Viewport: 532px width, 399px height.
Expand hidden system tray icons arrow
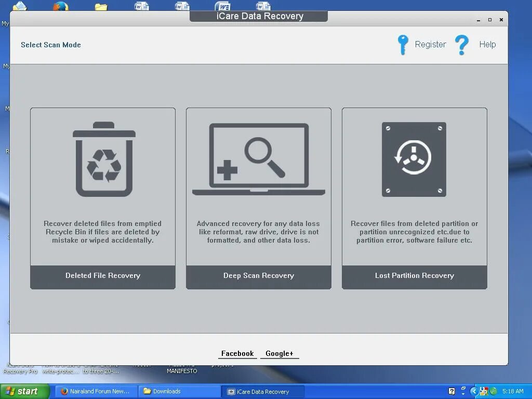coord(474,392)
